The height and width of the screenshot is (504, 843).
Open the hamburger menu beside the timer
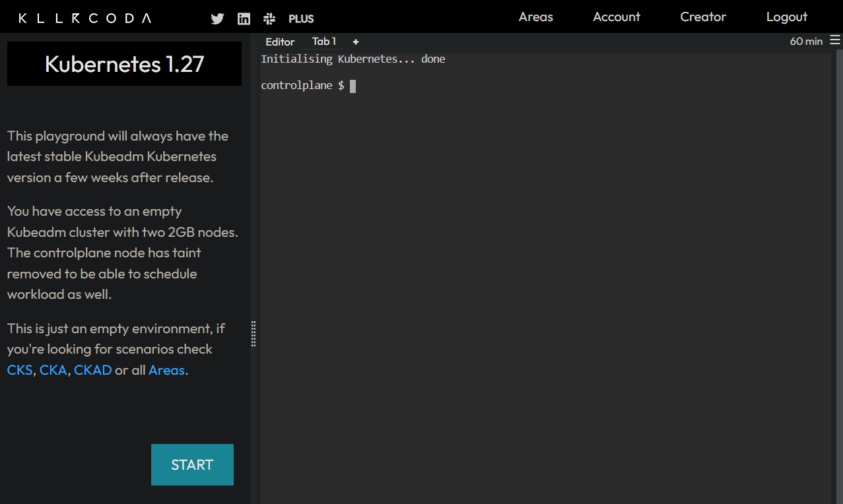point(834,40)
